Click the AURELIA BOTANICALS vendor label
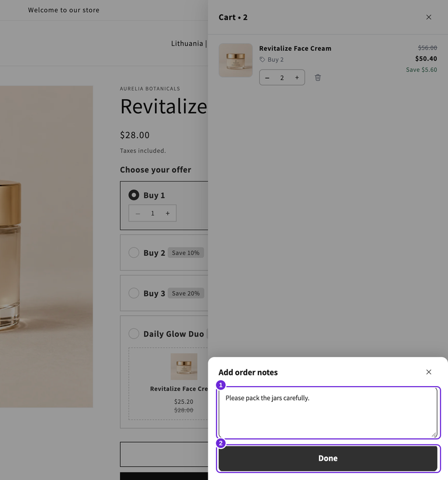Viewport: 448px width, 480px height. click(150, 89)
